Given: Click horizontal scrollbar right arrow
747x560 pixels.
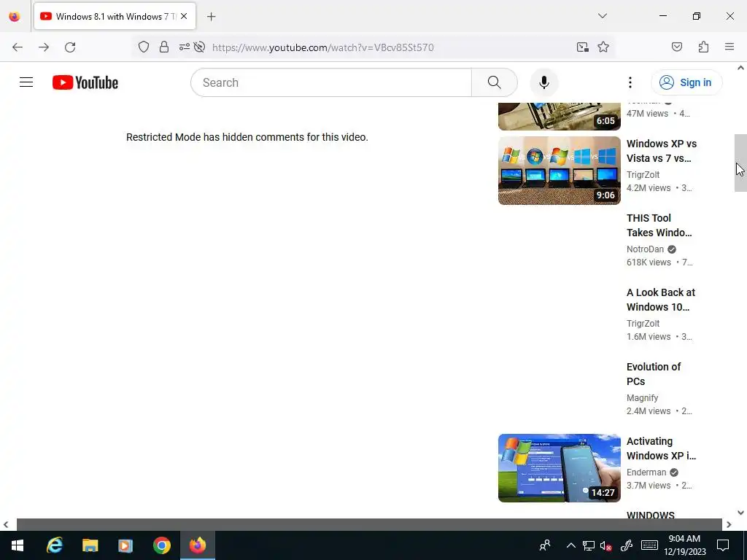Looking at the screenshot, I should (729, 525).
